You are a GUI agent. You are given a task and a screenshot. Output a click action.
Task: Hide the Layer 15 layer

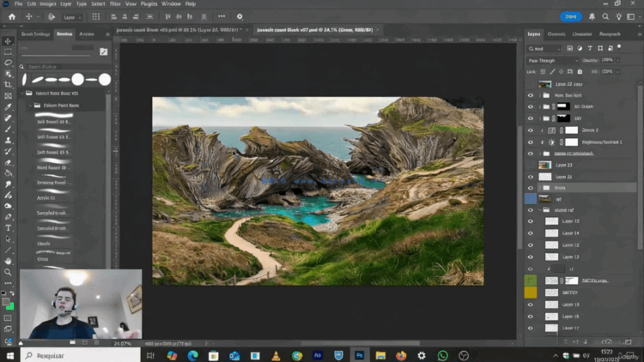530,221
